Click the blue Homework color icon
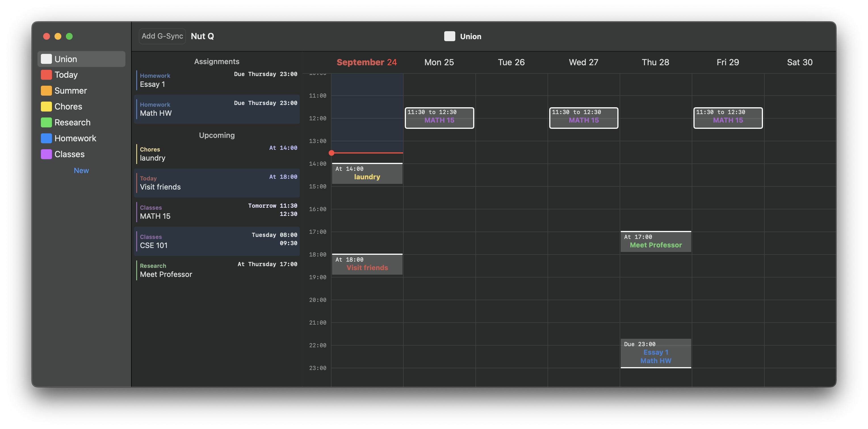Image resolution: width=868 pixels, height=429 pixels. point(46,138)
